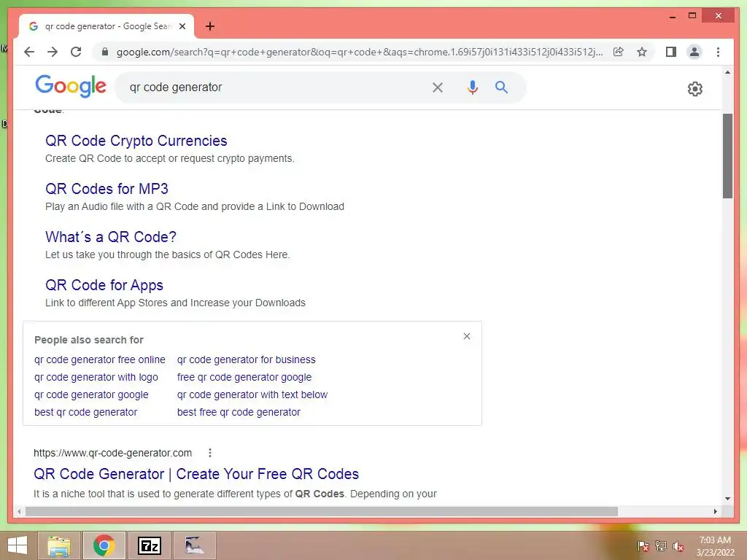
Task: Switch to Chrome taskbar button
Action: click(104, 545)
